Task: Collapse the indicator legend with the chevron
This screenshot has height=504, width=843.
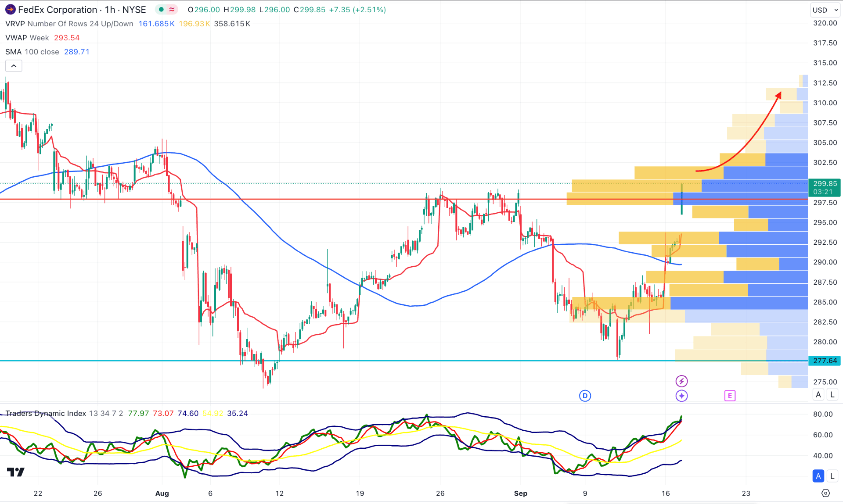Action: point(14,66)
